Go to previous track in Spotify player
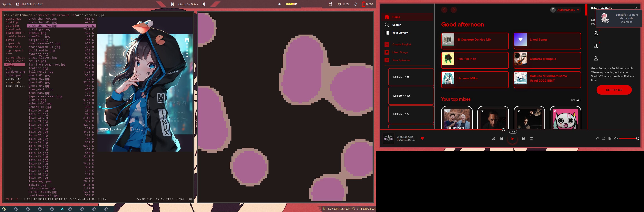644x212 pixels. [501, 139]
